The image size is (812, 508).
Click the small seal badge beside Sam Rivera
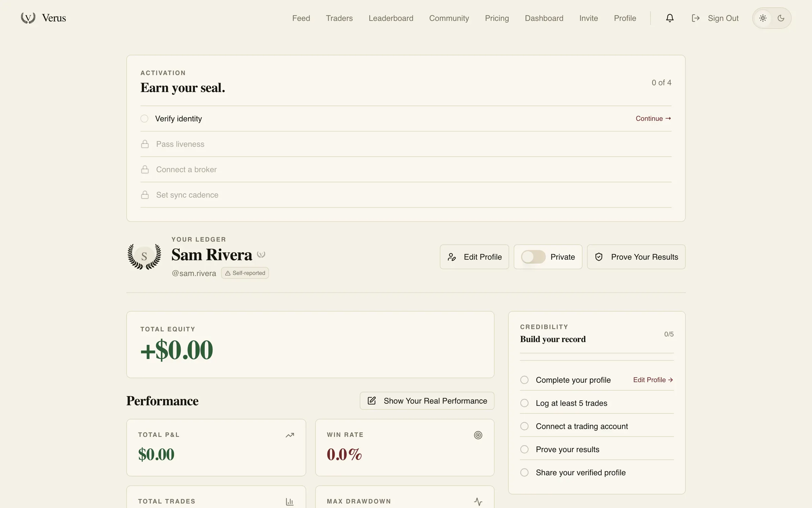click(x=261, y=254)
